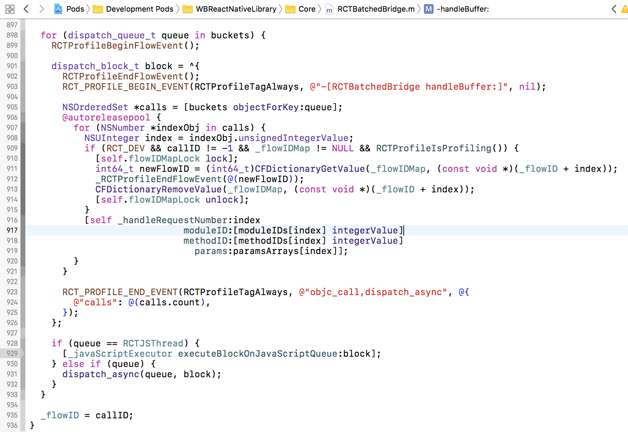Click line number 929 in the gutter
Viewport: 628px width, 432px height.
click(x=11, y=353)
